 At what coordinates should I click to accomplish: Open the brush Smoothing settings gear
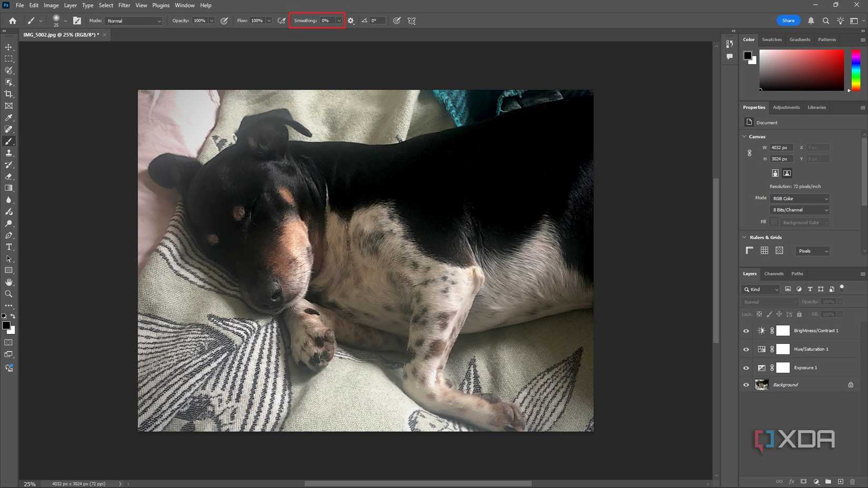click(351, 21)
